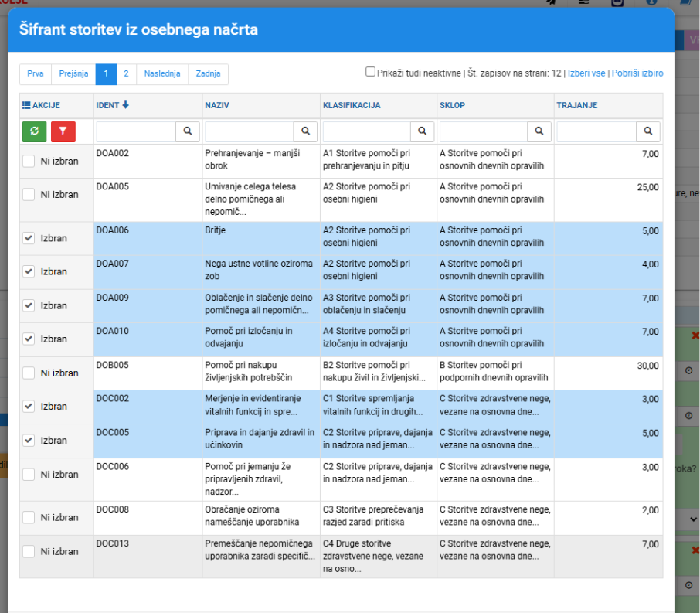Go to previous page 'Prejšnja'
700x613 pixels.
(x=73, y=73)
